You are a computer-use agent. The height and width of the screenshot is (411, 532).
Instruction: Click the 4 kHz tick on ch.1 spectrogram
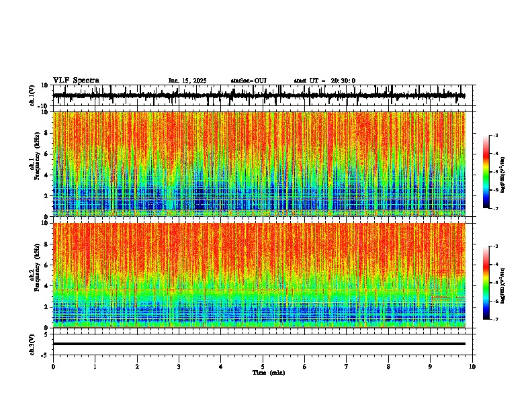(47, 175)
